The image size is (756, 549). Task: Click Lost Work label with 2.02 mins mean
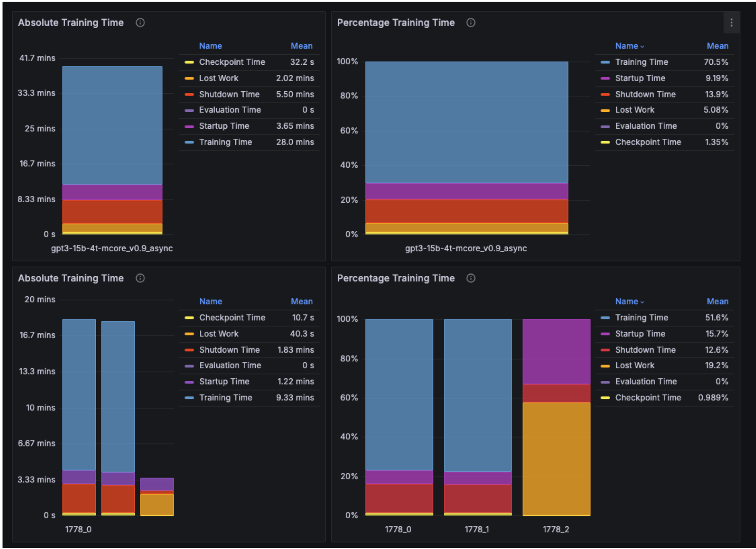tap(218, 78)
